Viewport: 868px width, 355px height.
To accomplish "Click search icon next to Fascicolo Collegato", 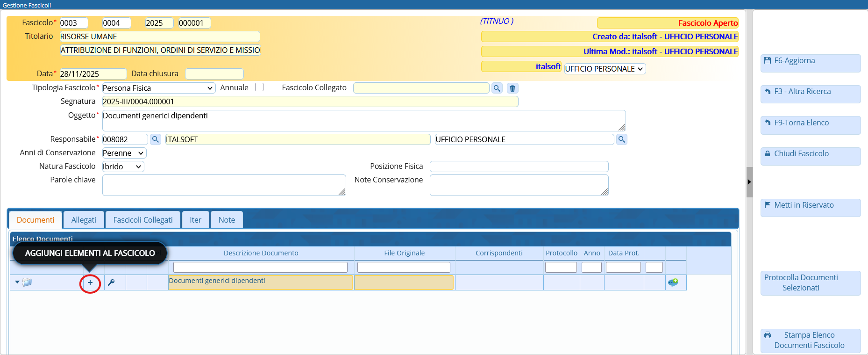I will pos(497,88).
